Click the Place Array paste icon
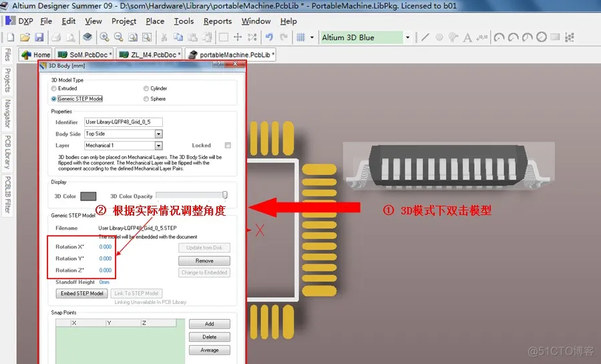This screenshot has width=601, height=364. tap(570, 37)
